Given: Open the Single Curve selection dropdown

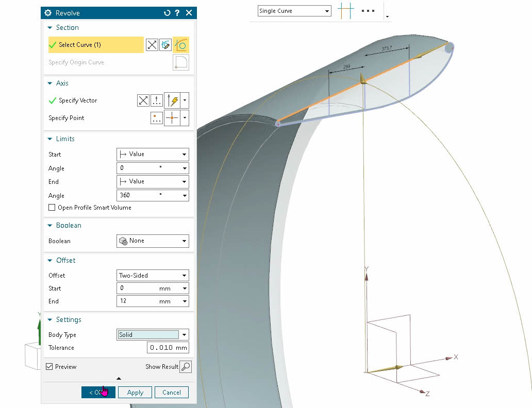Looking at the screenshot, I should [294, 11].
